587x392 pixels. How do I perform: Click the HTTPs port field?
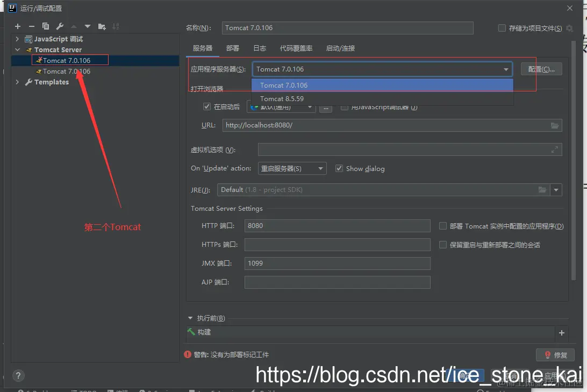337,245
